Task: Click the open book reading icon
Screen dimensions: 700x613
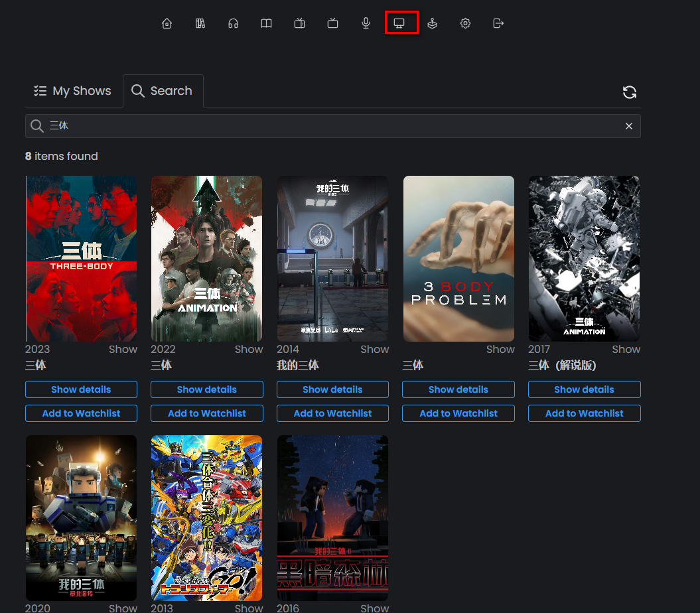Action: (x=266, y=23)
